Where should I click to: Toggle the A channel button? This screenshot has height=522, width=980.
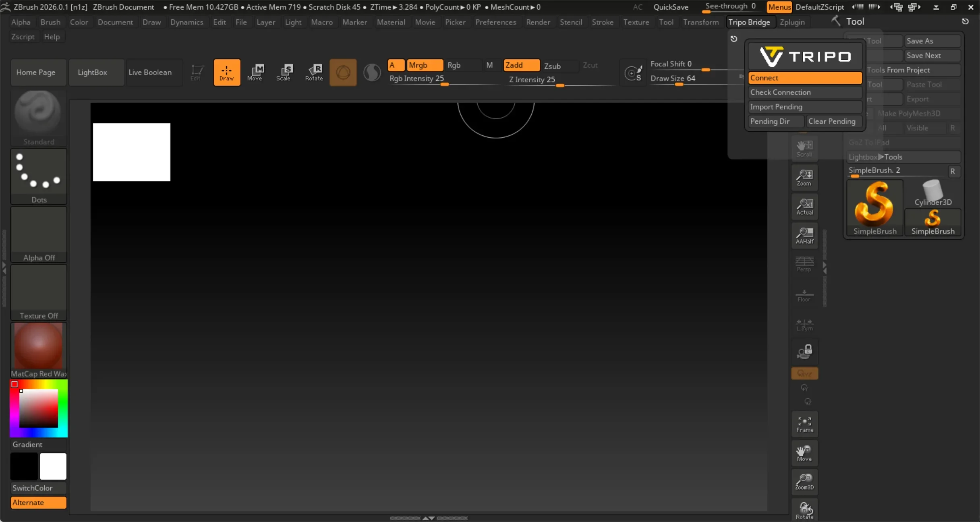tap(396, 65)
